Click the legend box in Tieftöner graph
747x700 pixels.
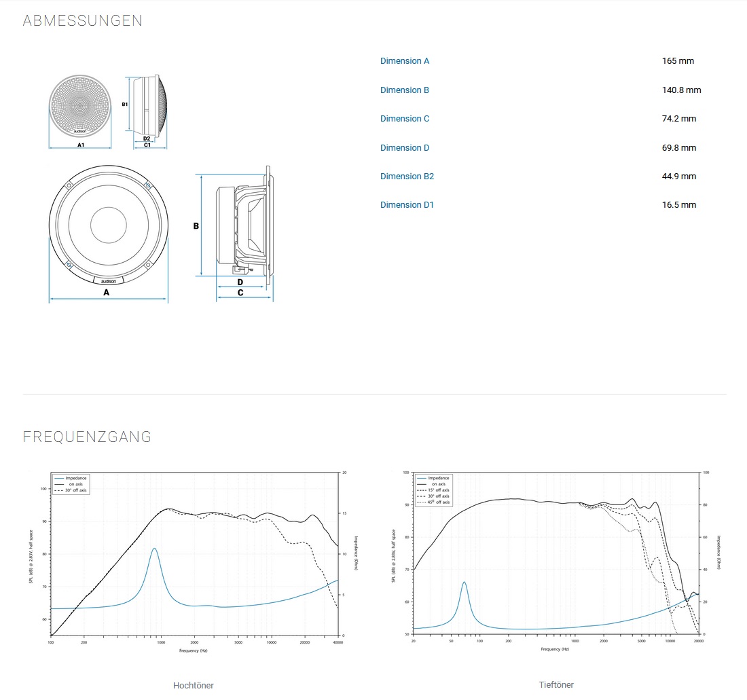[433, 490]
